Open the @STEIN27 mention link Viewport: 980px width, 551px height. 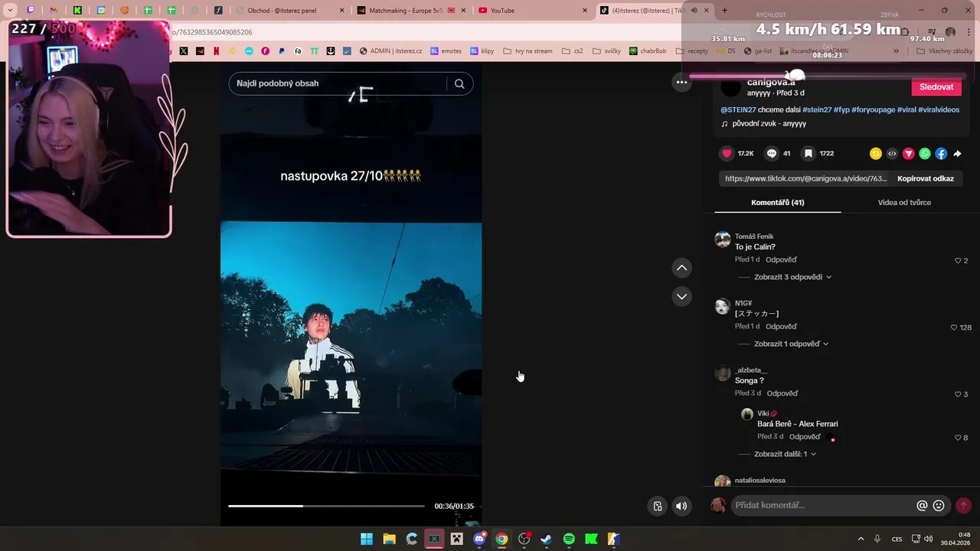pyautogui.click(x=738, y=109)
